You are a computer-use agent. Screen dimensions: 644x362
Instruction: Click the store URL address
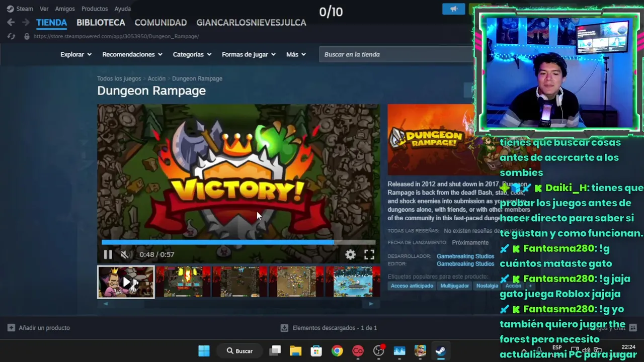point(116,36)
